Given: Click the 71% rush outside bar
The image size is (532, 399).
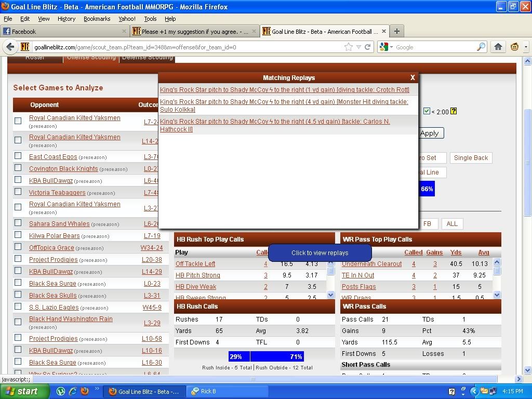Looking at the screenshot, I should [x=276, y=356].
